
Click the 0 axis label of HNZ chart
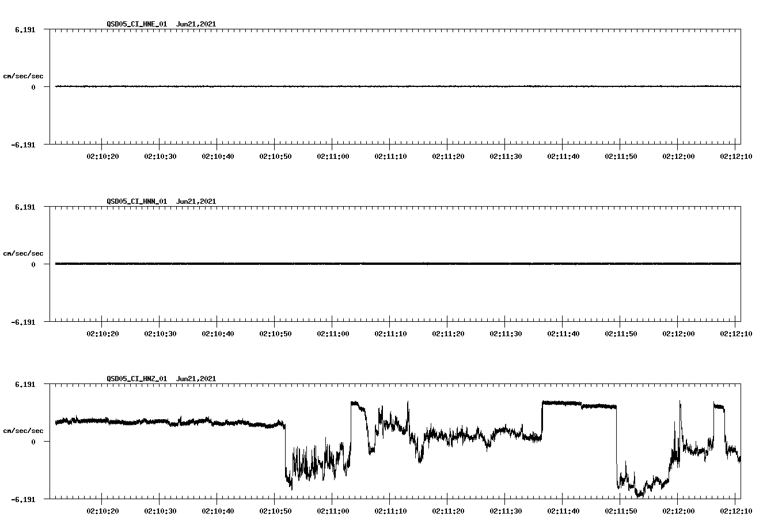33,442
